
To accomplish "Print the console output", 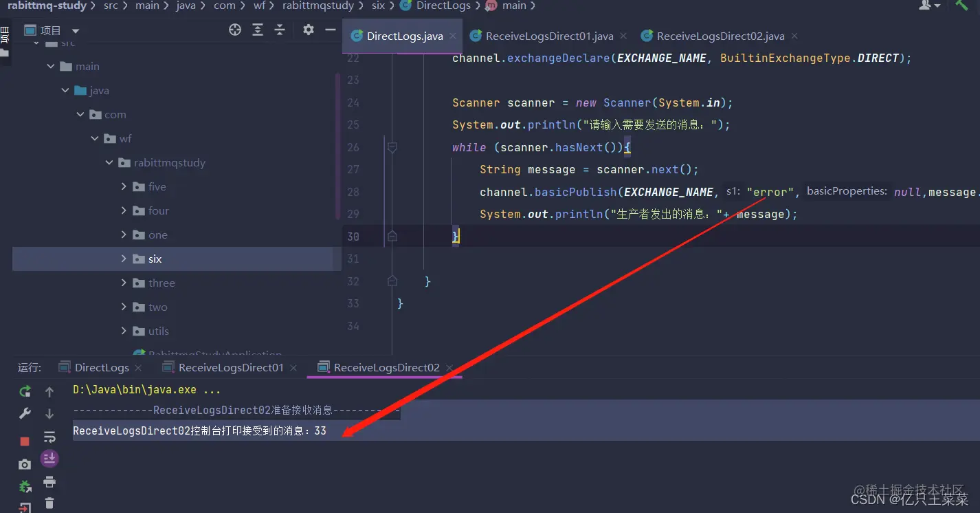I will tap(49, 481).
